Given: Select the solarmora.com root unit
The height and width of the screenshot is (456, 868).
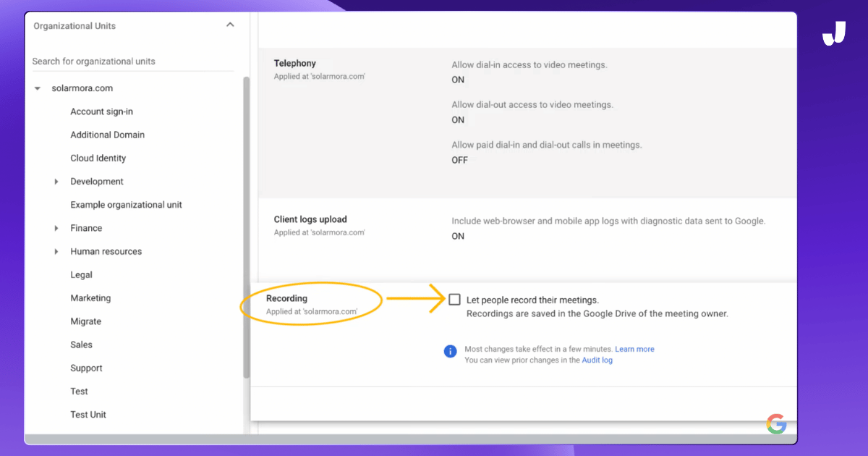Looking at the screenshot, I should (82, 88).
